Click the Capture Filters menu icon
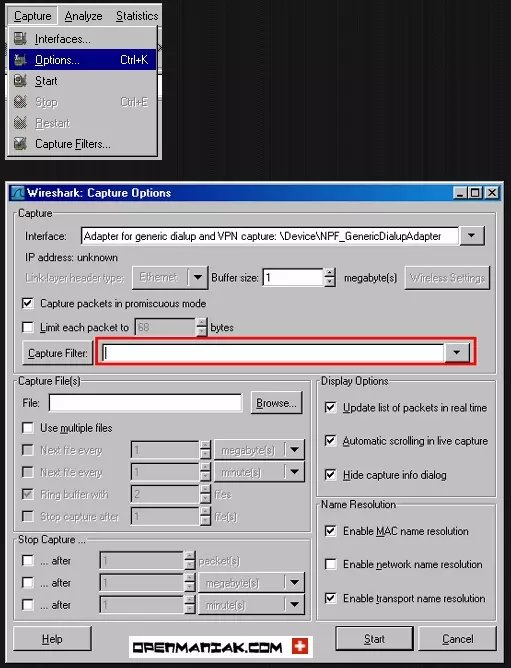This screenshot has height=668, width=511. (x=20, y=144)
